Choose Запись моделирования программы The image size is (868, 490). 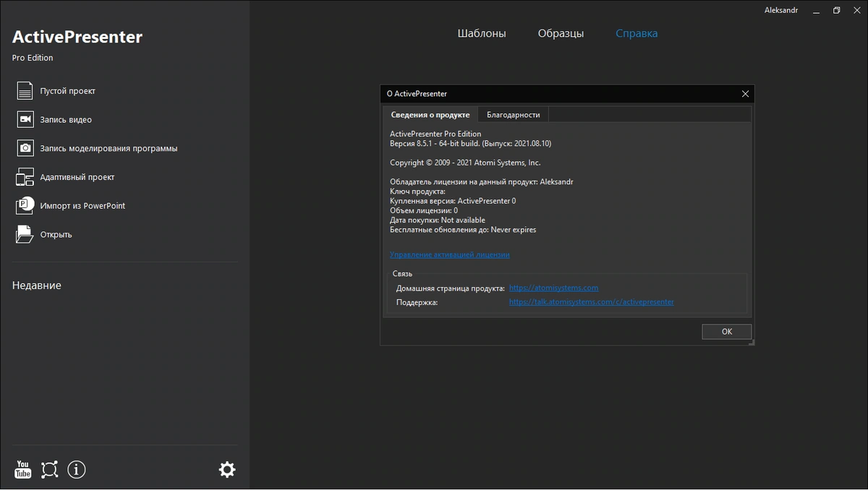point(109,148)
